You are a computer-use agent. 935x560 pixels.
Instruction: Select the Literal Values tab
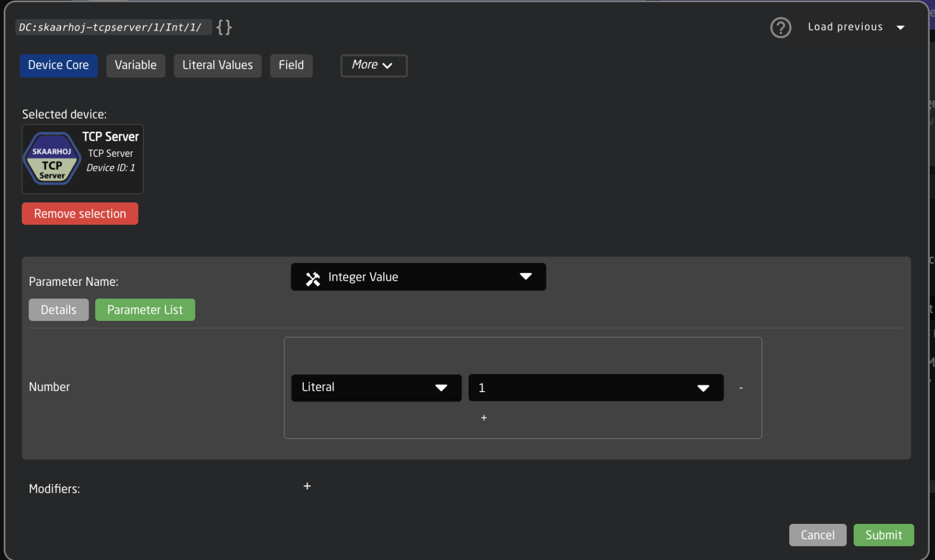pyautogui.click(x=217, y=66)
